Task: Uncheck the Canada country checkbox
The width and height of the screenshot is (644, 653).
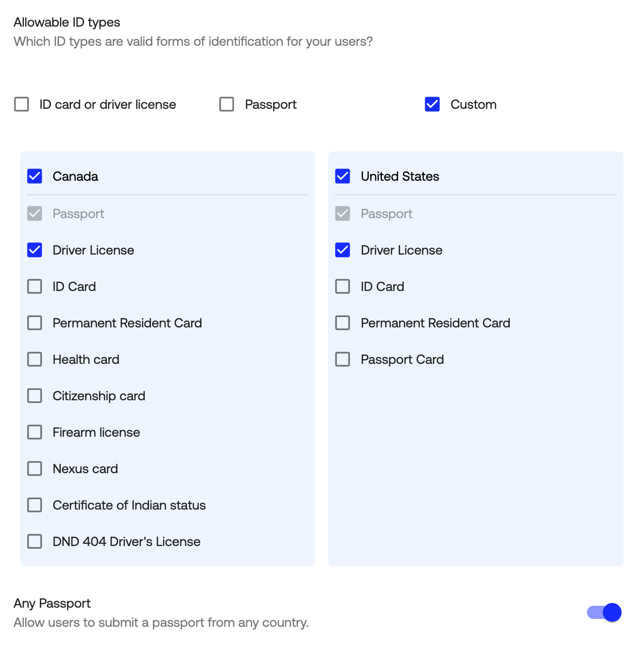Action: pos(35,176)
